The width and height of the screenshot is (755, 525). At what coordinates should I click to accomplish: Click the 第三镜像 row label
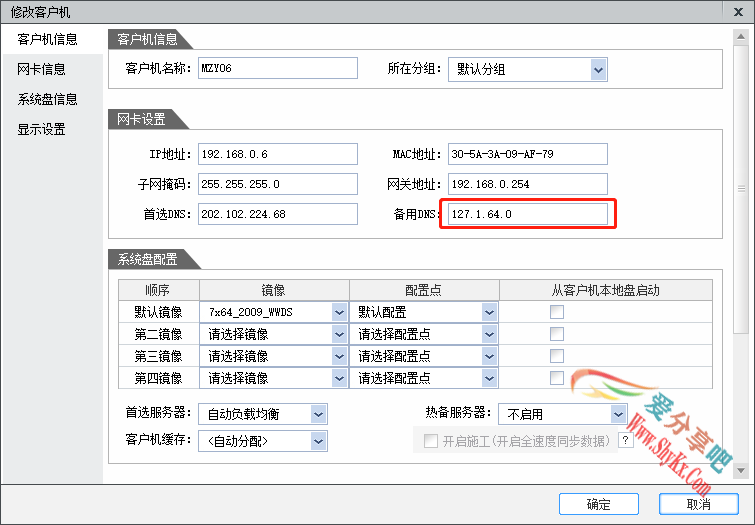[158, 356]
